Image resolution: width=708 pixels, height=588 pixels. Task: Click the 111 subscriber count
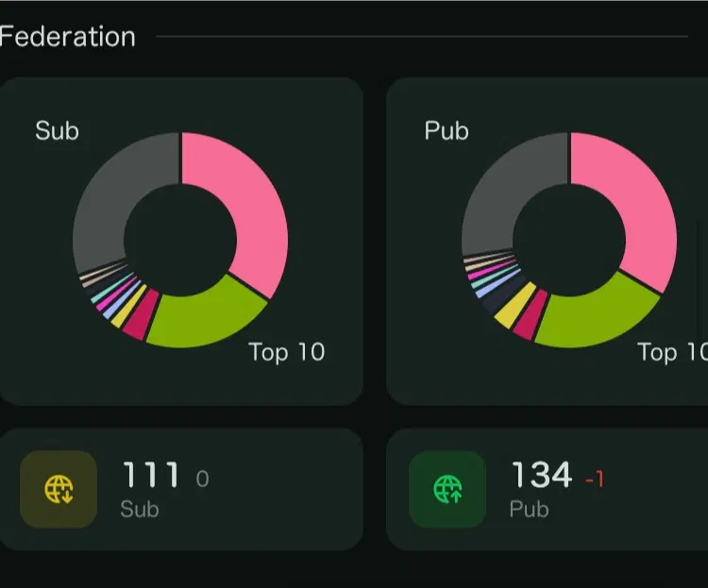(x=151, y=476)
